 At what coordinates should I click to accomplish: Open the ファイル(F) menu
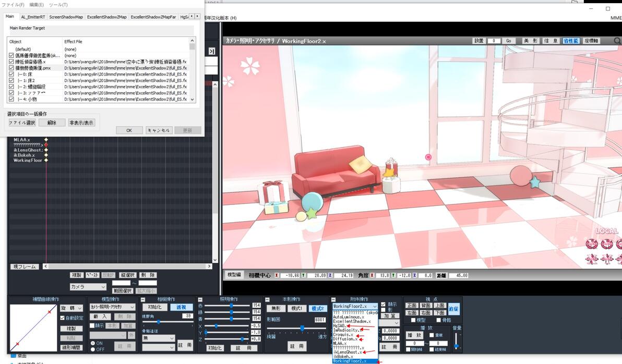(x=13, y=5)
